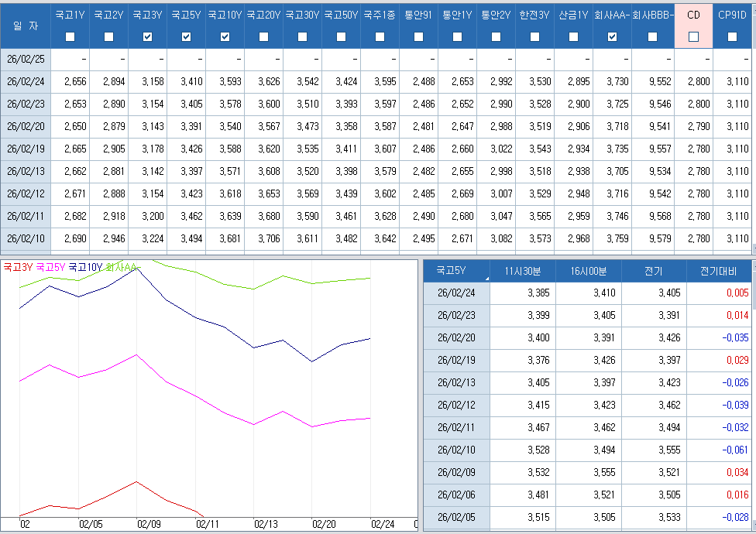The width and height of the screenshot is (756, 534).
Task: Click the red 국고3Y legend label in chart
Action: pyautogui.click(x=18, y=267)
